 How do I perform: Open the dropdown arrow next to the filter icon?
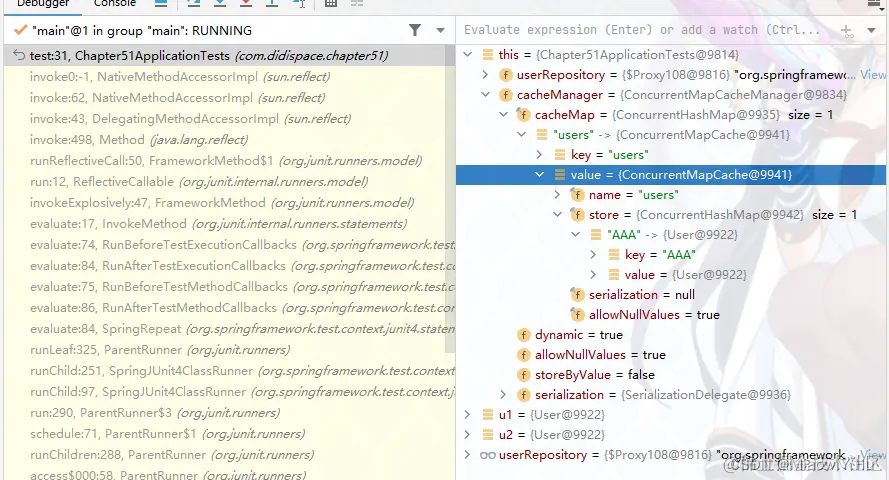tap(441, 31)
